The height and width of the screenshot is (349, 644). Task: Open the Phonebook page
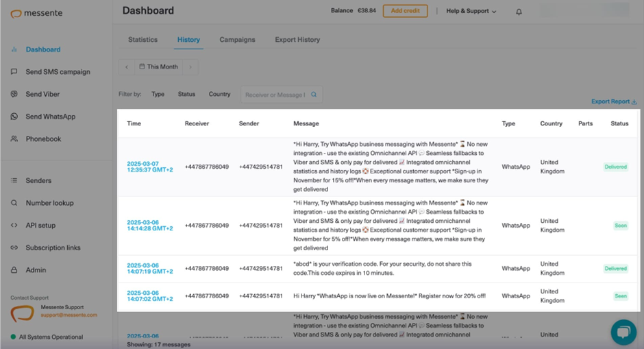coord(44,139)
